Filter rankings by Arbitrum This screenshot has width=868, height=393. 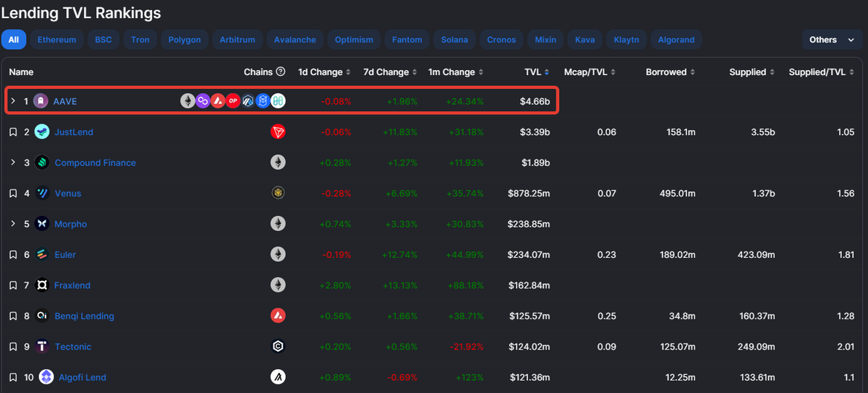click(x=238, y=40)
